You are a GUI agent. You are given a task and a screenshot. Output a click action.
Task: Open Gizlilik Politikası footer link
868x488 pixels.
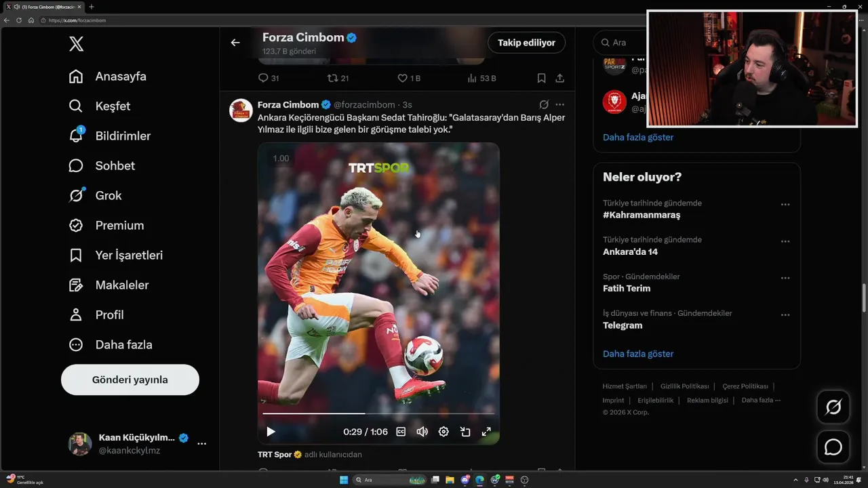pyautogui.click(x=684, y=386)
